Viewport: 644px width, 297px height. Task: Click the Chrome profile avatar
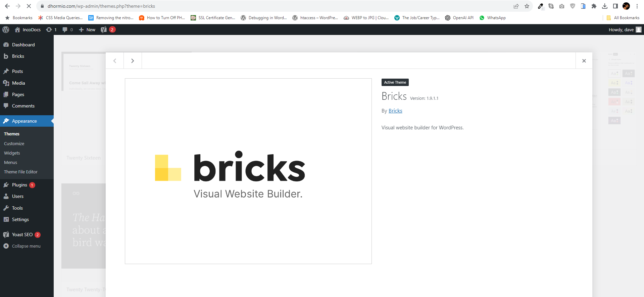click(626, 6)
